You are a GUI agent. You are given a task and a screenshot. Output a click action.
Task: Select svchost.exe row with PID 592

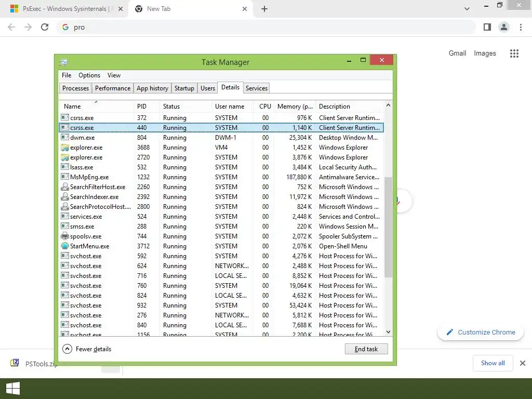221,256
